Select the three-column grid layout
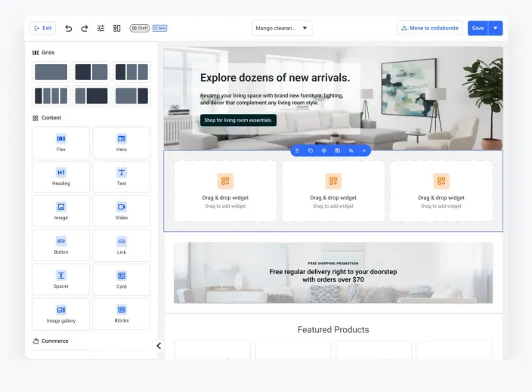The image size is (532, 392). (131, 72)
